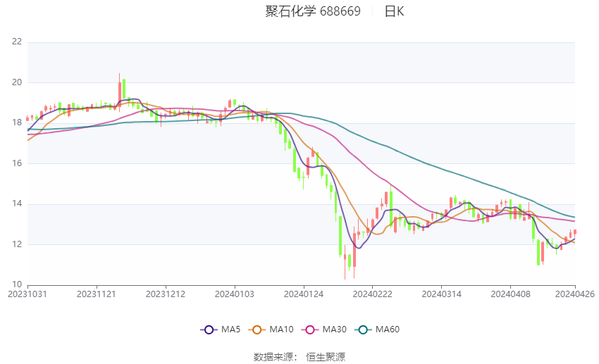599x364 pixels.
Task: Click the purple MA5 legend circle marker
Action: coord(208,330)
